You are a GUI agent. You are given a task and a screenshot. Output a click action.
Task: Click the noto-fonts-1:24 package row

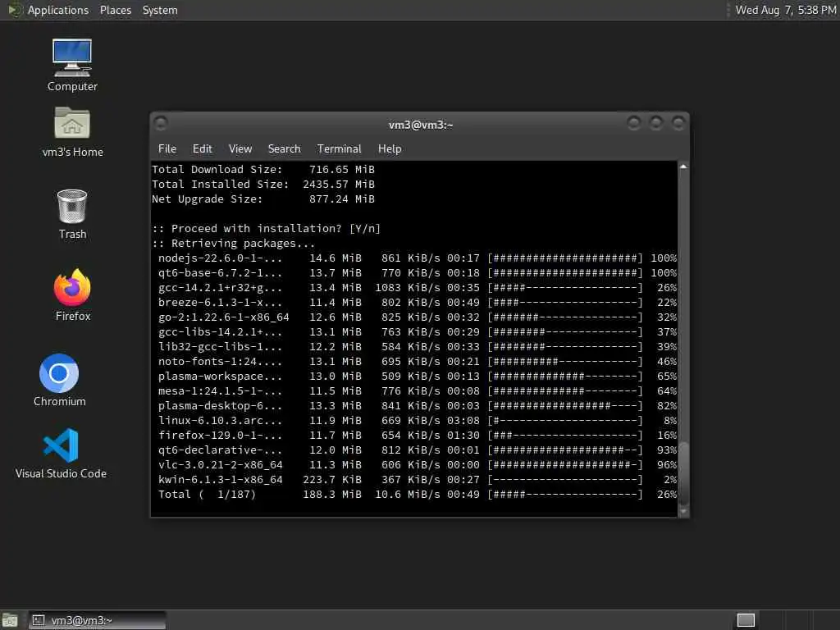(417, 362)
